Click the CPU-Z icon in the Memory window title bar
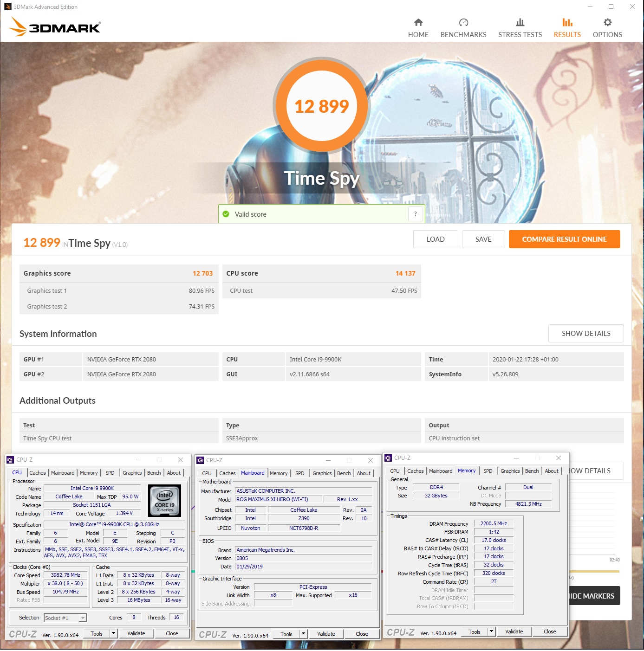Screen dimensions: 644x651 pos(388,458)
